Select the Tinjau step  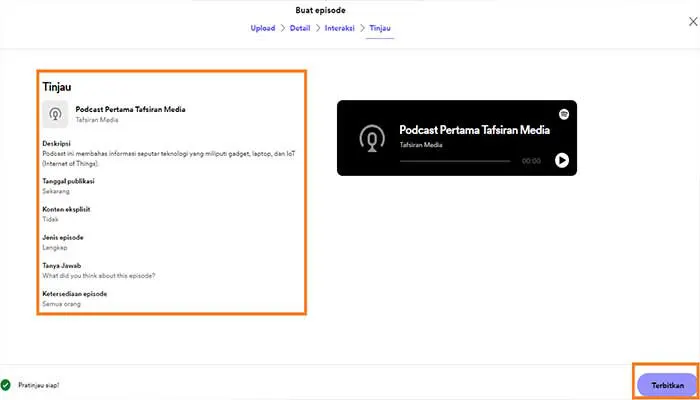pyautogui.click(x=381, y=28)
